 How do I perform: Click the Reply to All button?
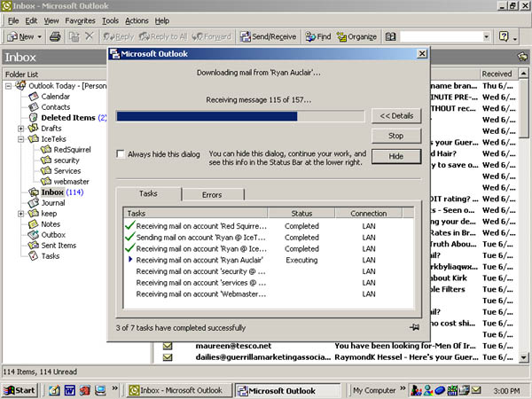[x=163, y=36]
